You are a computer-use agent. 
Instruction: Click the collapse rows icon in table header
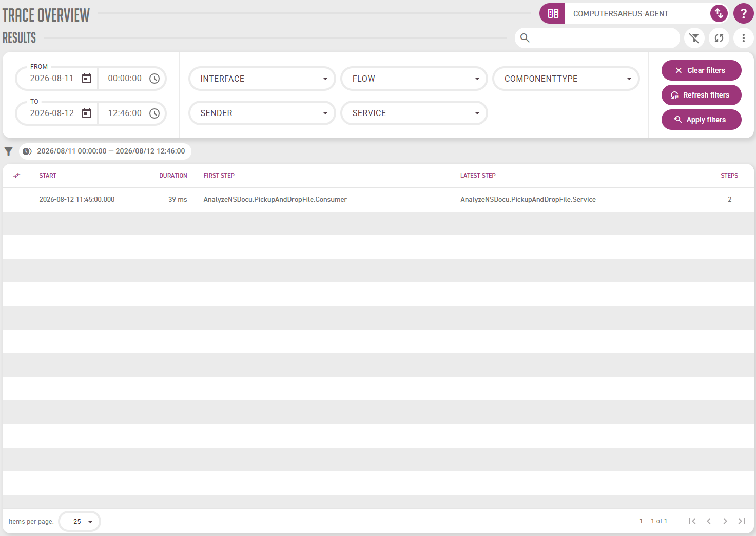pyautogui.click(x=17, y=176)
